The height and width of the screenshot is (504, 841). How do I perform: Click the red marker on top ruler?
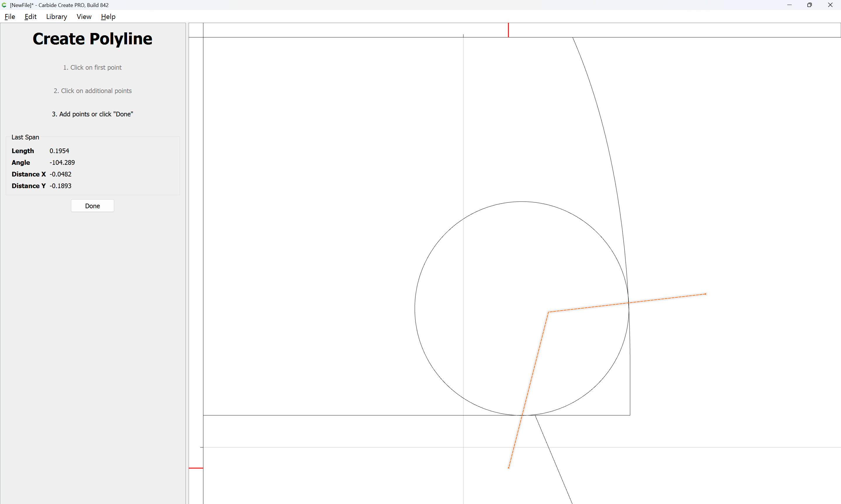point(508,30)
